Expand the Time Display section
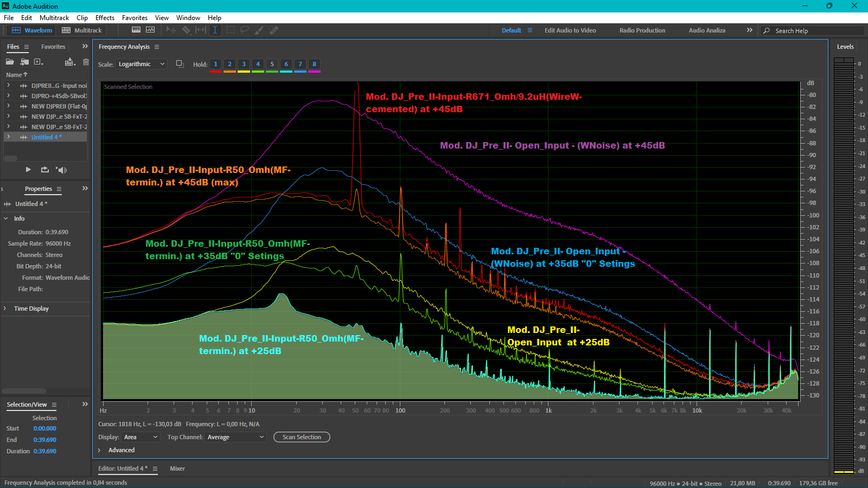The width and height of the screenshot is (868, 488). click(x=5, y=309)
